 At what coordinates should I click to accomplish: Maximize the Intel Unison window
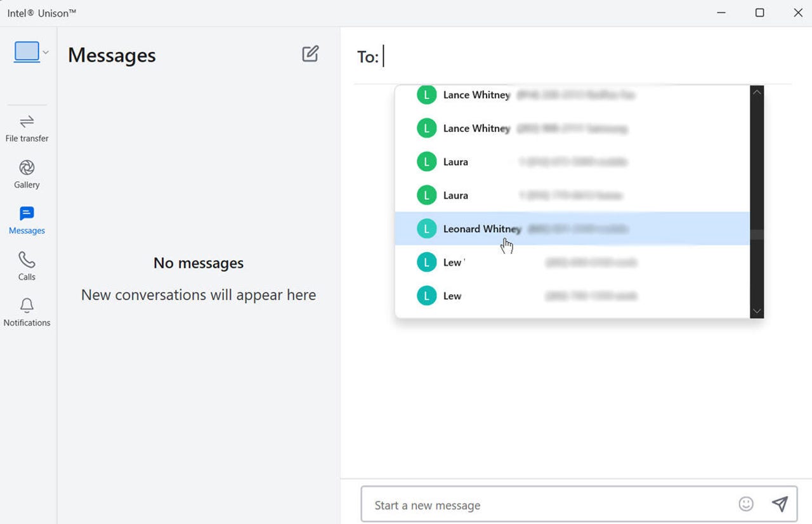point(759,13)
